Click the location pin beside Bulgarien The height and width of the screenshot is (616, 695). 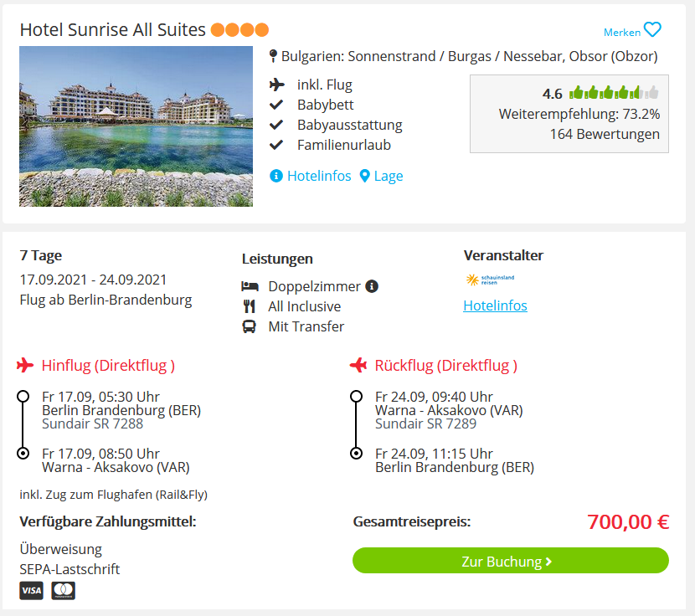274,56
